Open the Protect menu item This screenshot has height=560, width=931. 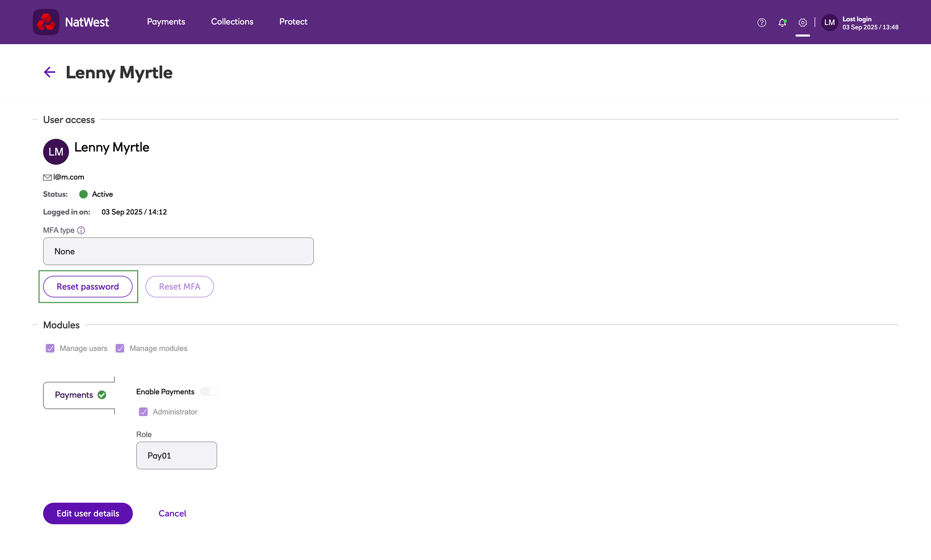pos(293,22)
